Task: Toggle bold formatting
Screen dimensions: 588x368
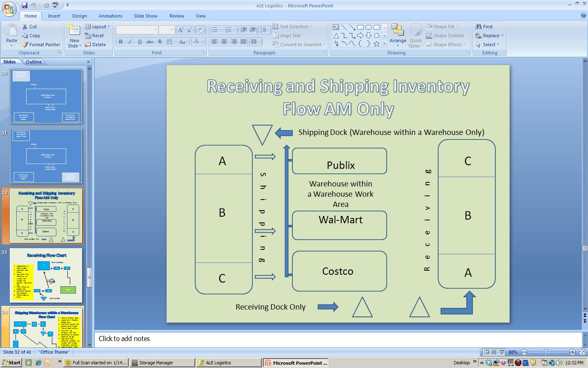Action: coord(120,41)
